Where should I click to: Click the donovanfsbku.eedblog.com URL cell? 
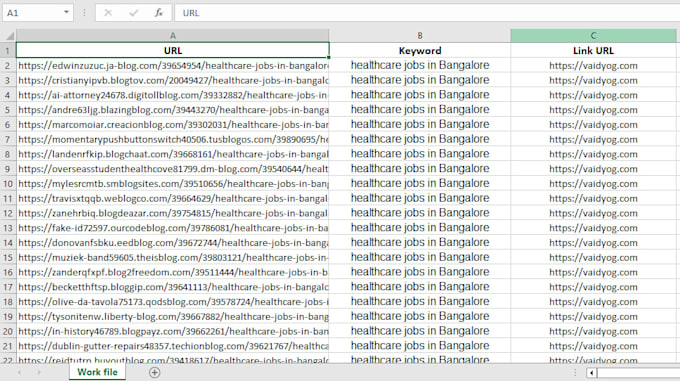tap(173, 242)
